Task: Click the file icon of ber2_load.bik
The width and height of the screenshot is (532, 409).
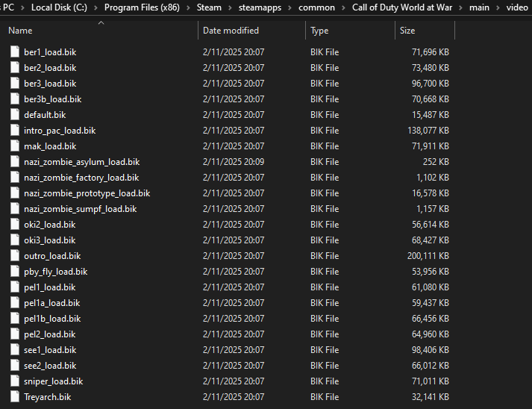Action: (15, 67)
